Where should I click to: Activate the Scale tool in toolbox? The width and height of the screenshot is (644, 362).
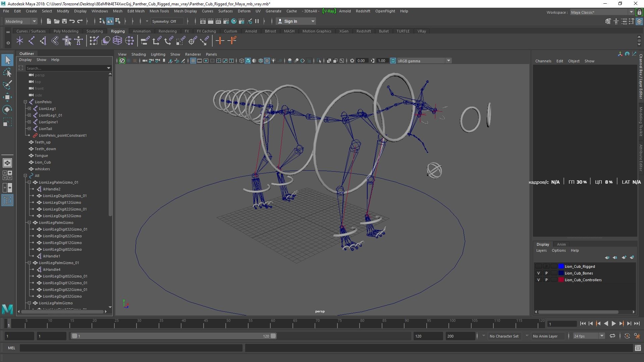7,122
